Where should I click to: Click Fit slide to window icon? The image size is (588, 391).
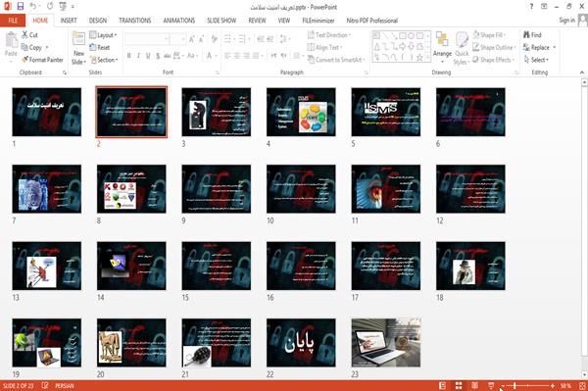582,385
